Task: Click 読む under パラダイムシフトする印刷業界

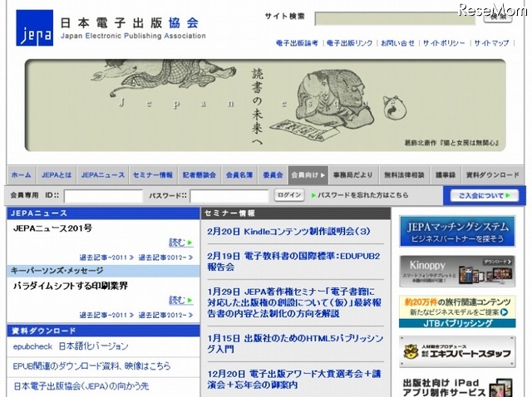Action: [x=181, y=300]
